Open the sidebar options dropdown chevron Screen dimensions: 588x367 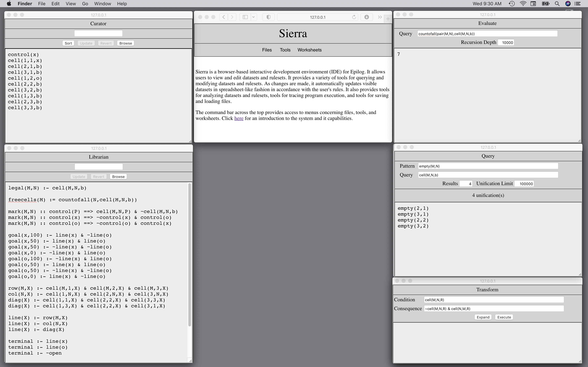[253, 17]
